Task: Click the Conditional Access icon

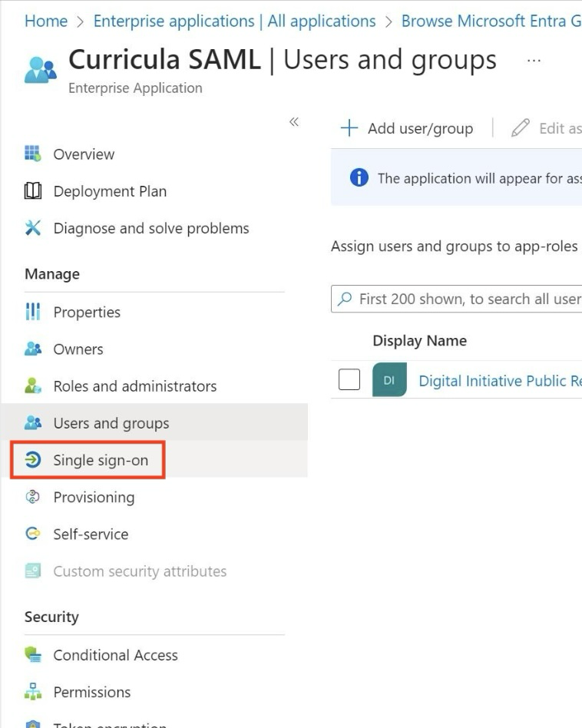Action: tap(32, 654)
